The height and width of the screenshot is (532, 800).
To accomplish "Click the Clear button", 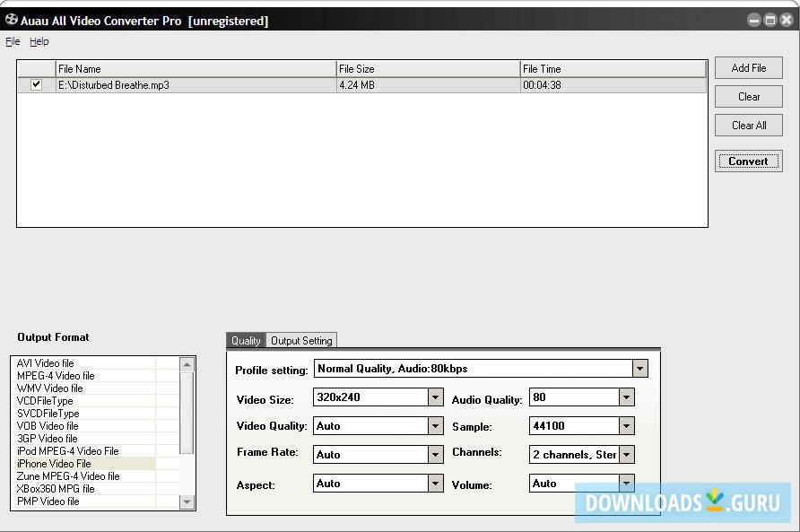I will [748, 96].
